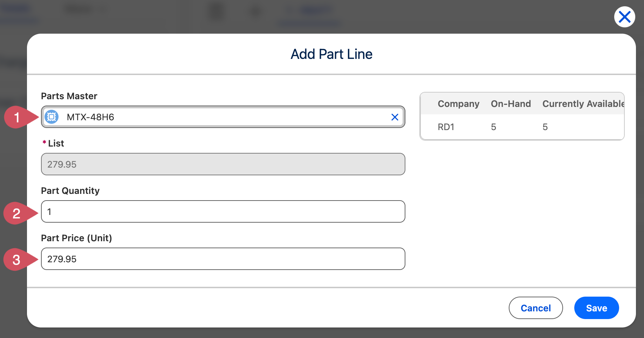
Task: Click the disabled List price field
Action: [x=223, y=164]
